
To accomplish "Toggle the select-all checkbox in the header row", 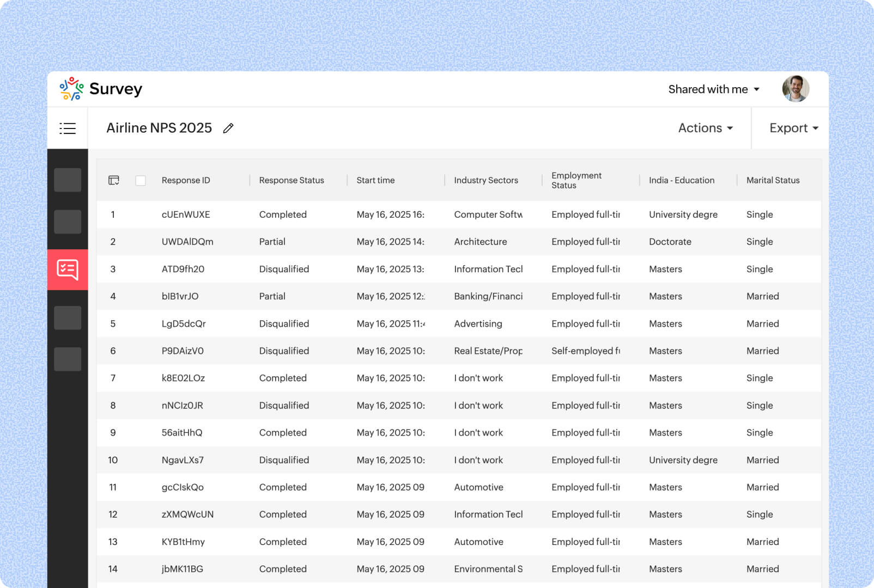I will 141,180.
